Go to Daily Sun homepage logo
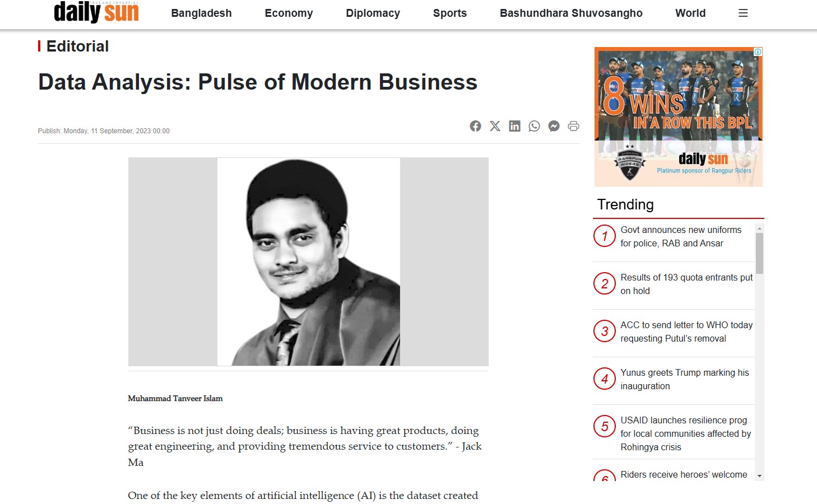 coord(96,12)
